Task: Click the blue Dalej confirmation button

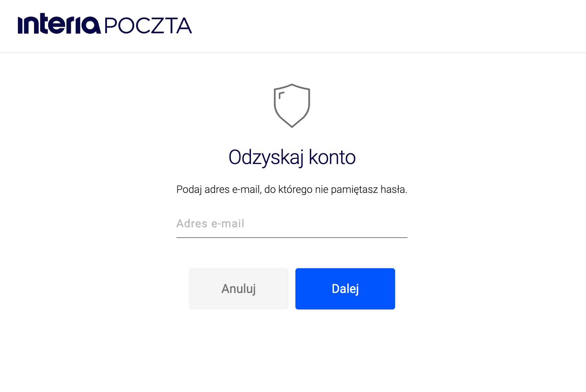Action: pos(345,288)
